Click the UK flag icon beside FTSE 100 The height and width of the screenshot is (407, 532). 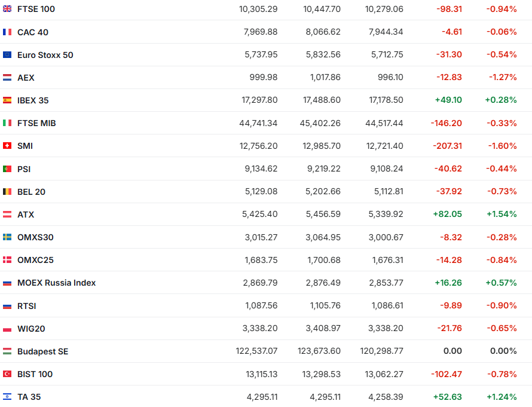pos(7,9)
